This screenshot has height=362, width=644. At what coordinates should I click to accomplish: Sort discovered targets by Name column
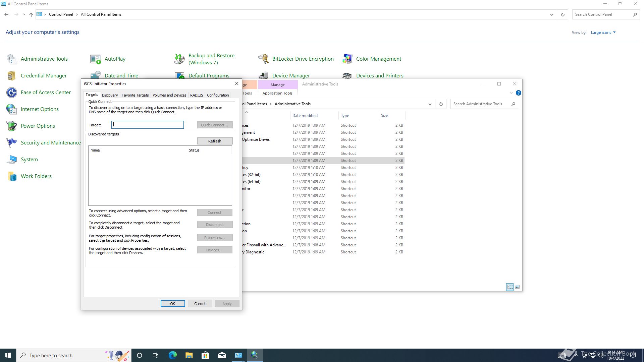click(138, 150)
